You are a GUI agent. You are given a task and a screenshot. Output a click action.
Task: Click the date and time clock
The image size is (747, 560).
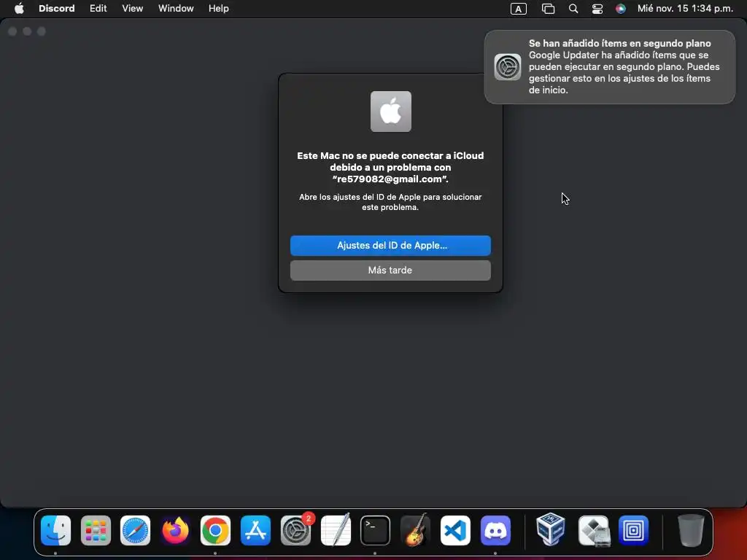tap(685, 9)
